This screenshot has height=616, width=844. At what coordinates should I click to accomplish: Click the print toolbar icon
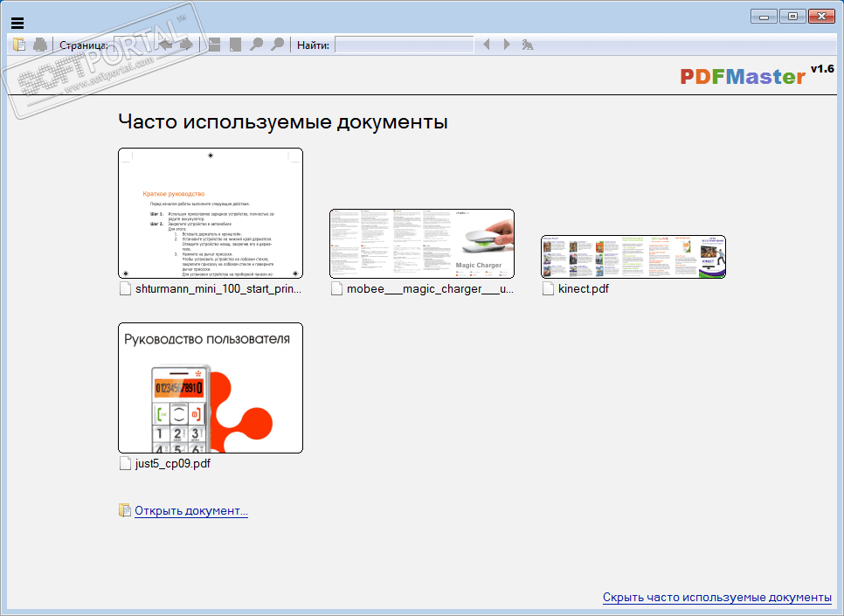tap(40, 45)
